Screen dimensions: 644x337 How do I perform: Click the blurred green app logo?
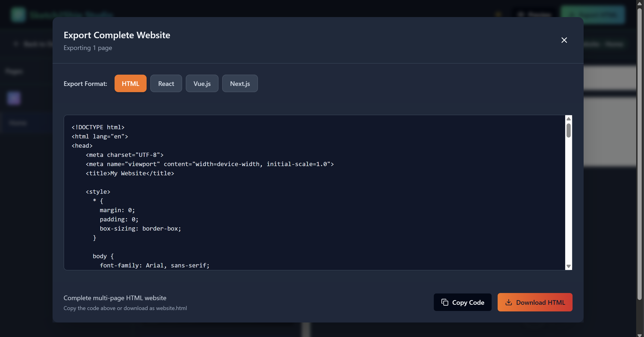coord(18,15)
